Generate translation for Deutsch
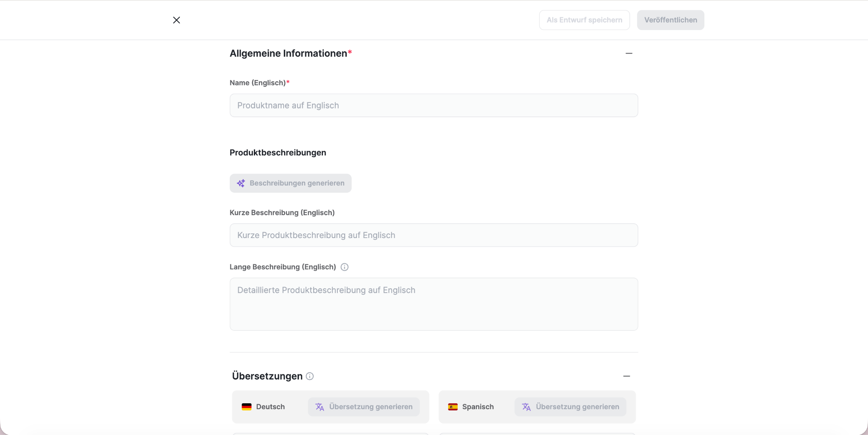 (x=364, y=407)
